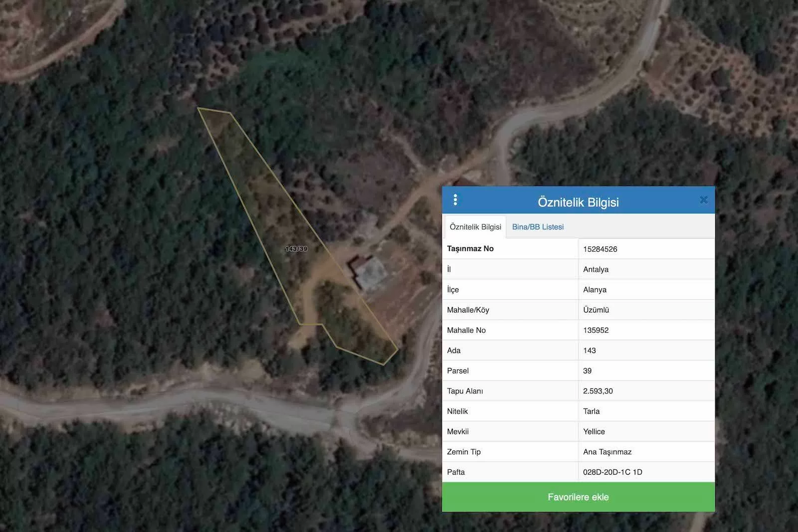798x532 pixels.
Task: Click the Taşınmaz No header label
Action: tap(470, 249)
